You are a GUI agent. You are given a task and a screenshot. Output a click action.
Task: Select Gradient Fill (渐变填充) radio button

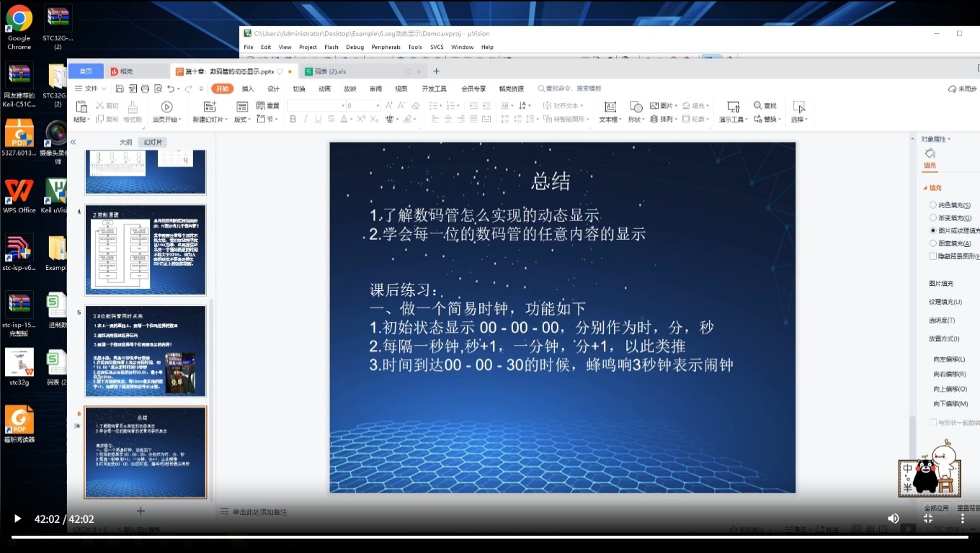[934, 218]
